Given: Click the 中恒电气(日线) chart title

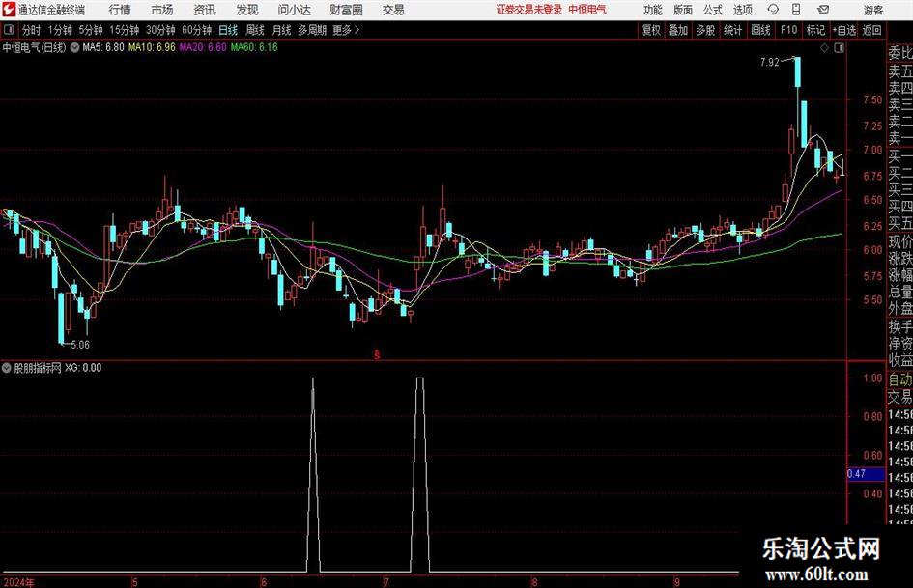Looking at the screenshot, I should 35,47.
